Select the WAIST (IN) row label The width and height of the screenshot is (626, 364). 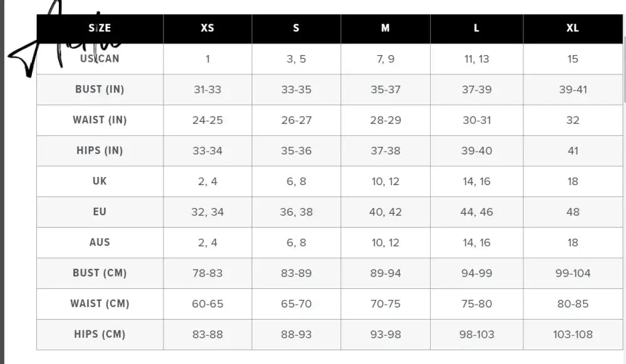100,120
